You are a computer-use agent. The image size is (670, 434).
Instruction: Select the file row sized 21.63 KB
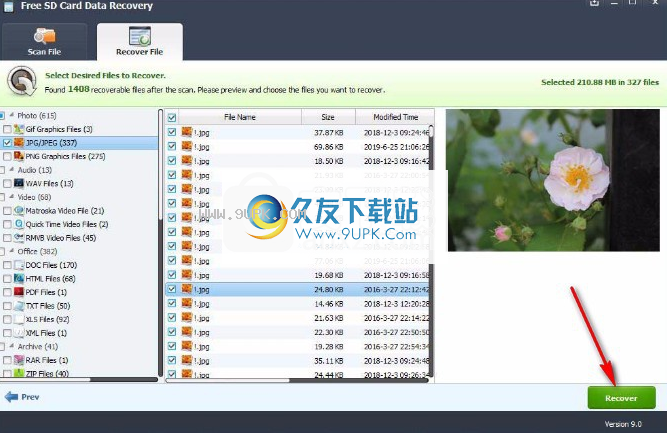point(297,318)
